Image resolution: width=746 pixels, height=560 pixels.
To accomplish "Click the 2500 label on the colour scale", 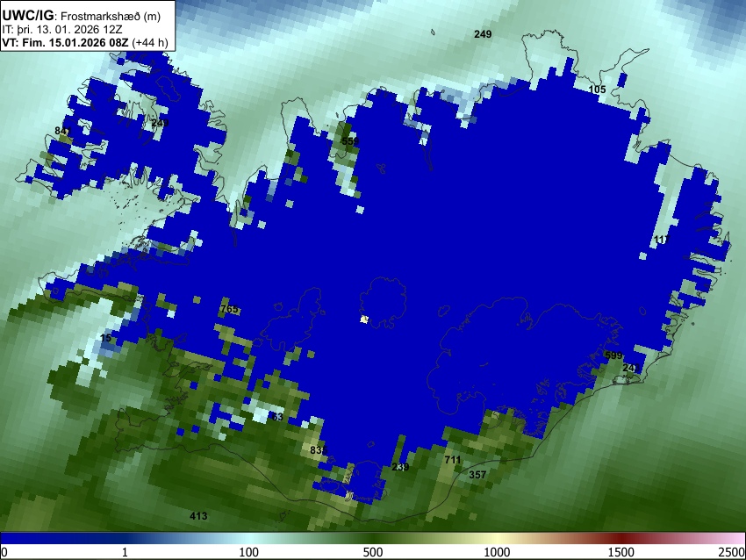I will [x=732, y=552].
